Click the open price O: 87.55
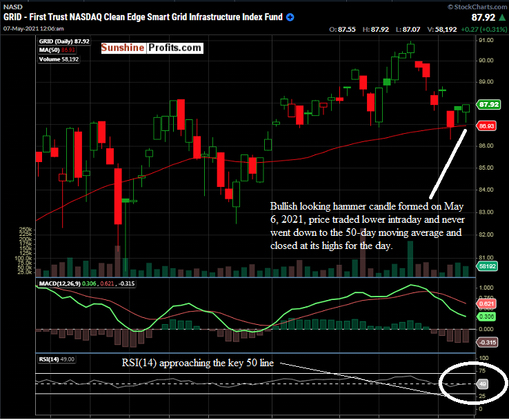 tap(343, 29)
